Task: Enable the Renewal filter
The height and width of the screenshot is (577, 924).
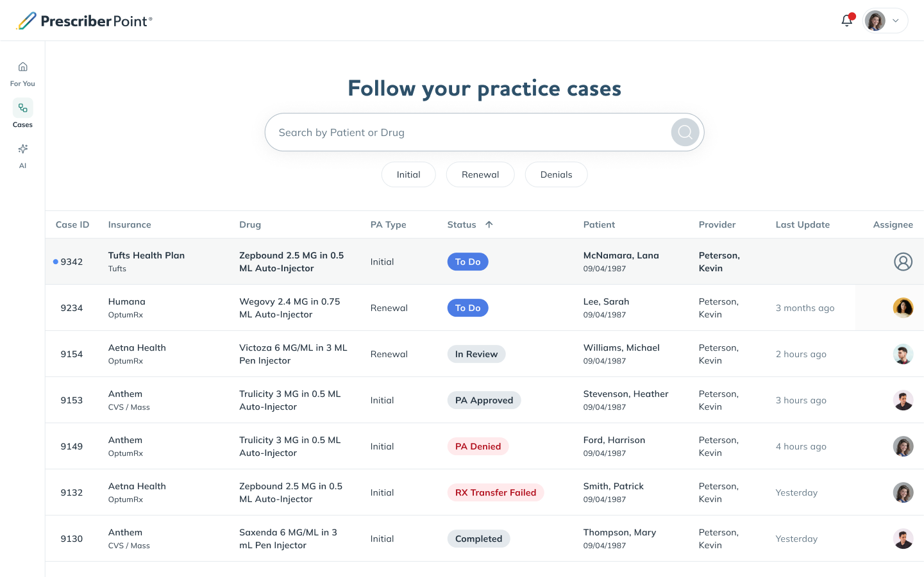Action: pyautogui.click(x=480, y=174)
